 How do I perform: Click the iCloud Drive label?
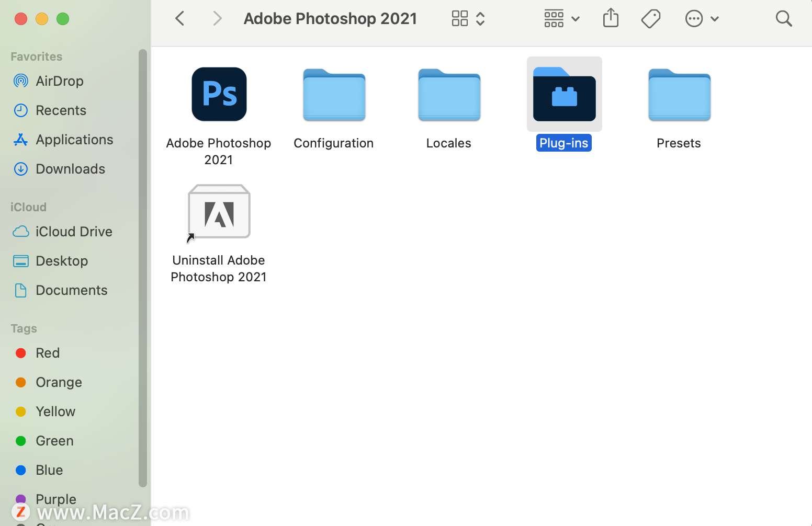[x=74, y=232]
